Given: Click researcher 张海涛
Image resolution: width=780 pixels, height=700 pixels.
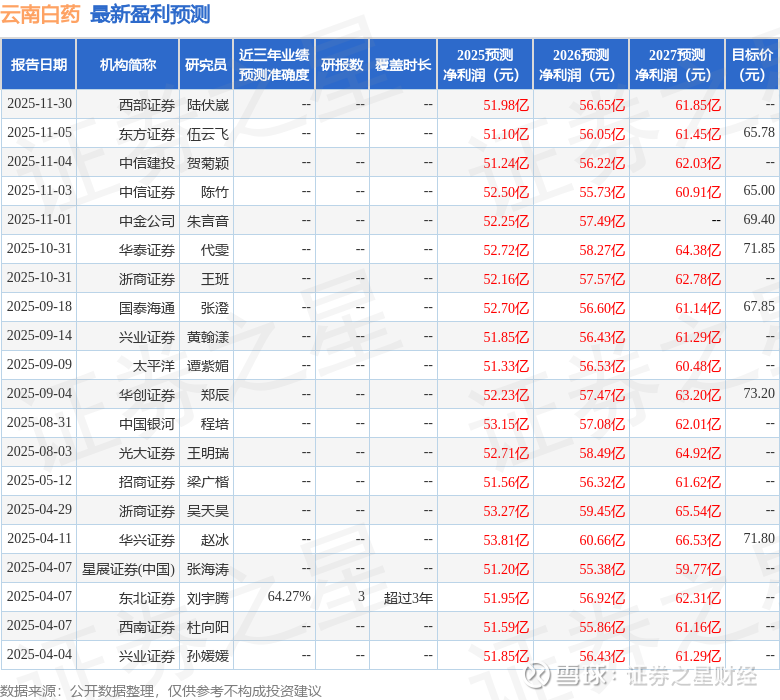Looking at the screenshot, I should point(208,569).
